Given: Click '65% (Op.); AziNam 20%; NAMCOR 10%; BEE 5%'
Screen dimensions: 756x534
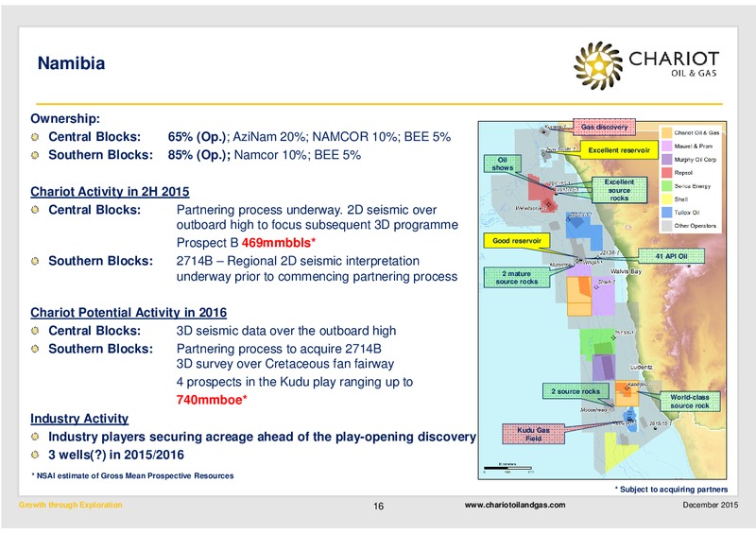Looking at the screenshot, I should coord(309,137).
